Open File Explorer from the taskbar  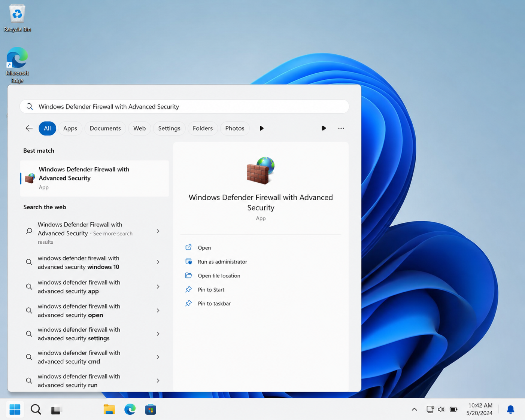click(109, 410)
